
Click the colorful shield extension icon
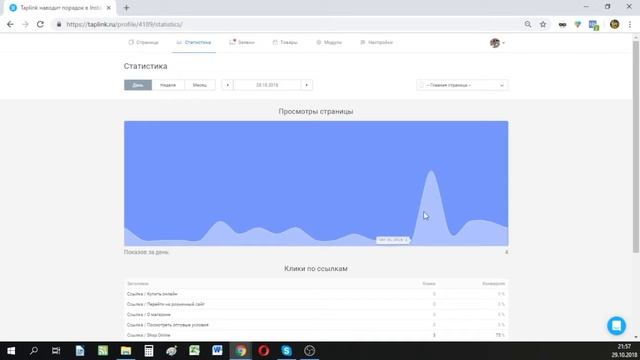click(578, 24)
